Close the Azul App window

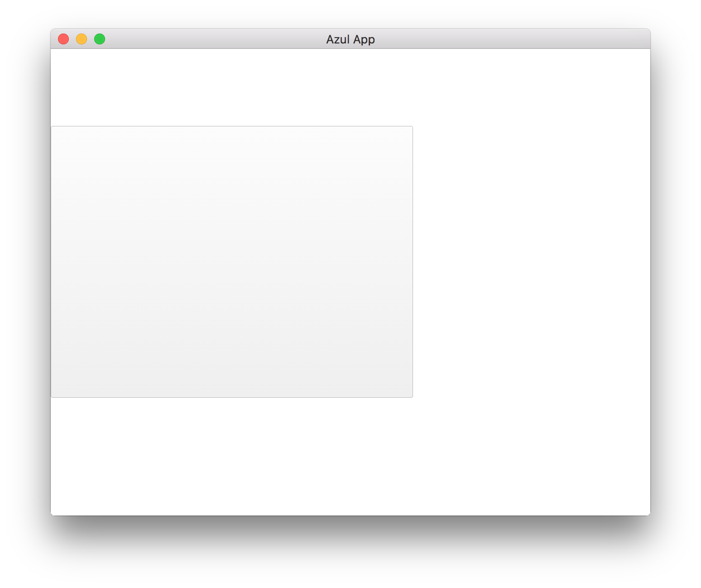[63, 39]
